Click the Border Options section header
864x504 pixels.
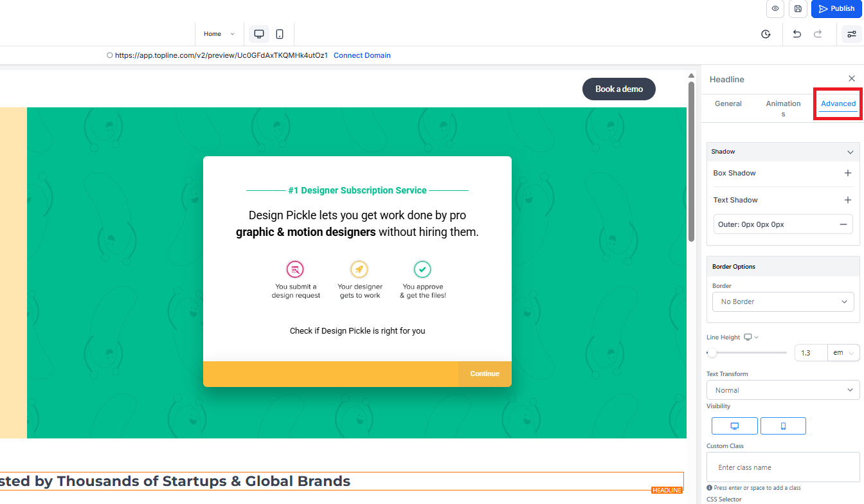coord(783,266)
